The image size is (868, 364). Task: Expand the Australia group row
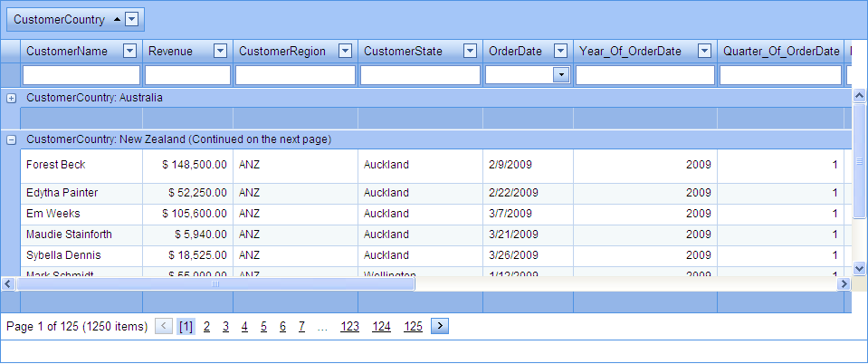11,97
